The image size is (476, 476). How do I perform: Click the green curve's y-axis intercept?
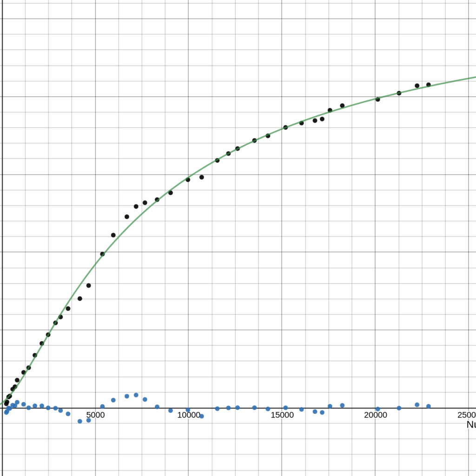tap(2, 403)
